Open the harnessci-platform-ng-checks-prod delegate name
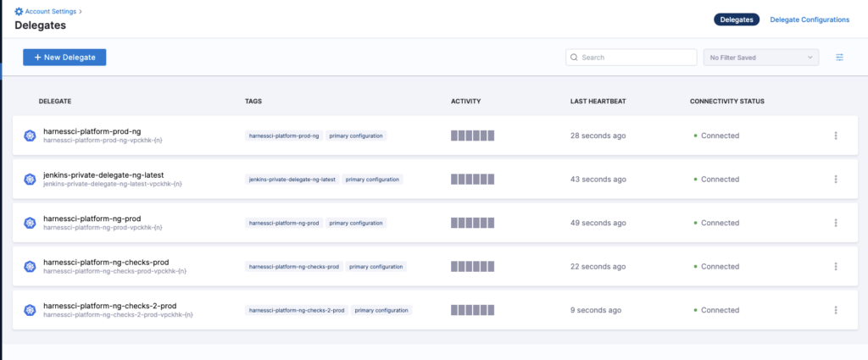 [x=106, y=262]
